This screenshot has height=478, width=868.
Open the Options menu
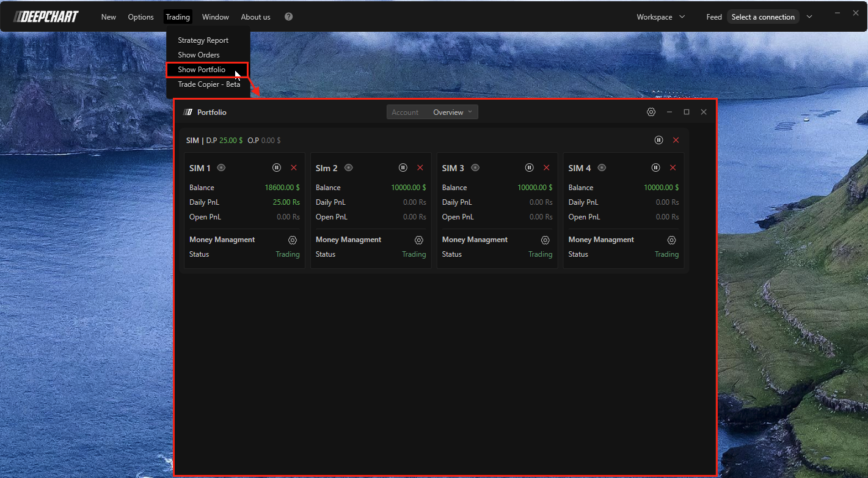[x=140, y=17]
